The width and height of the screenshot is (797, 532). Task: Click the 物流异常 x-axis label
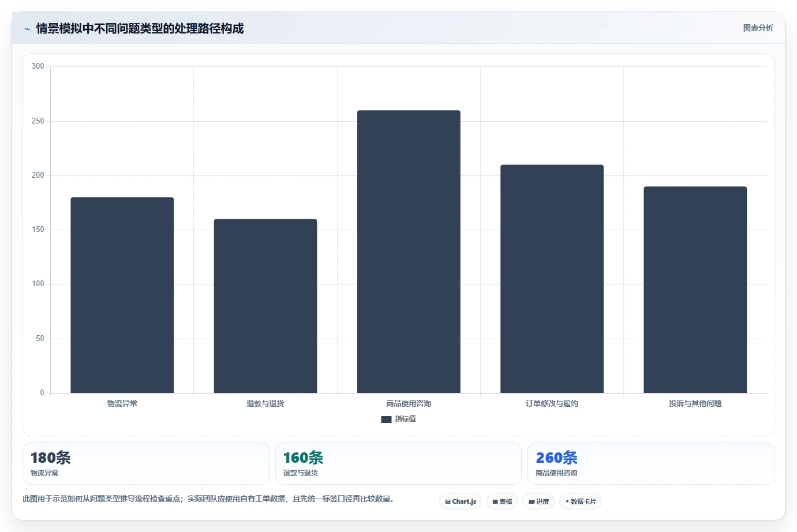(122, 403)
